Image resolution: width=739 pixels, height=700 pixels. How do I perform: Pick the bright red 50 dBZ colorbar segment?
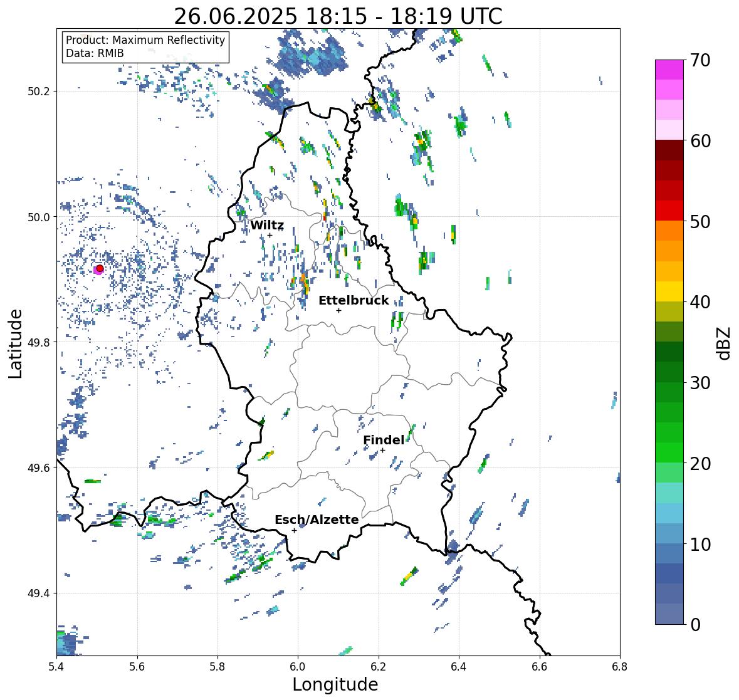click(x=669, y=211)
